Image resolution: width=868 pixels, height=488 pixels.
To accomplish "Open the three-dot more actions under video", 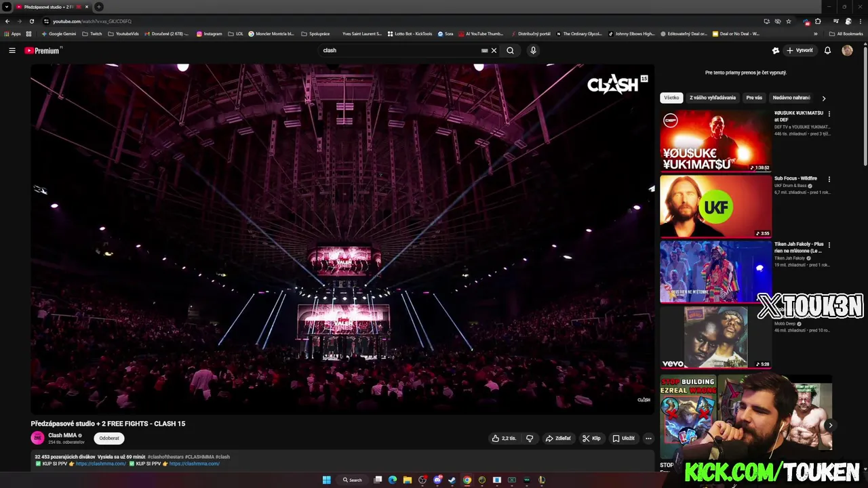I will point(648,439).
